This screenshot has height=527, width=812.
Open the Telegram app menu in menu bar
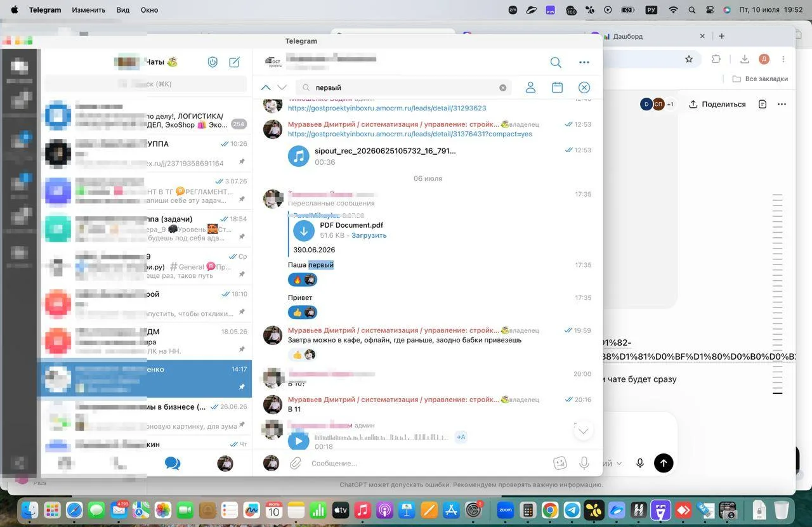[x=45, y=10]
